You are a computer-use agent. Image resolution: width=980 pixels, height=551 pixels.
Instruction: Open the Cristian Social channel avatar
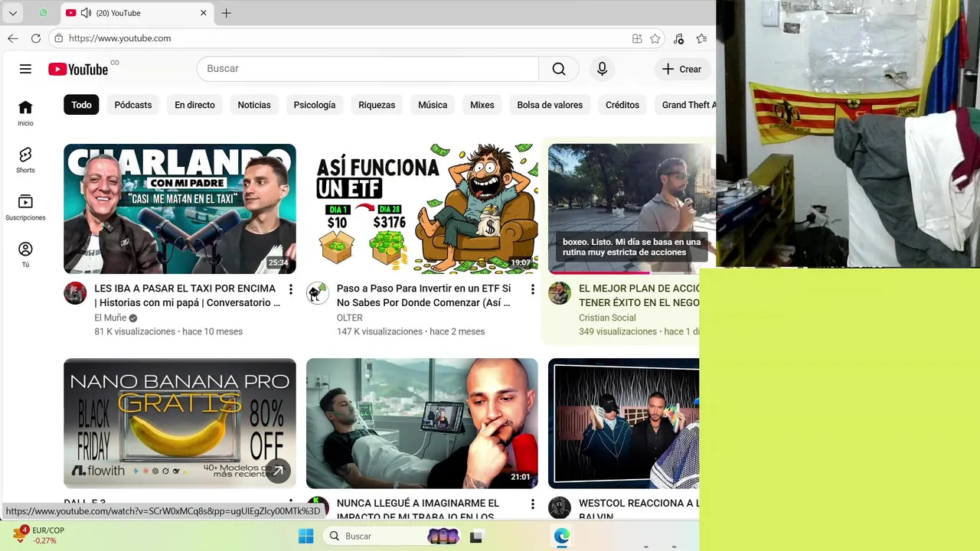(x=560, y=293)
